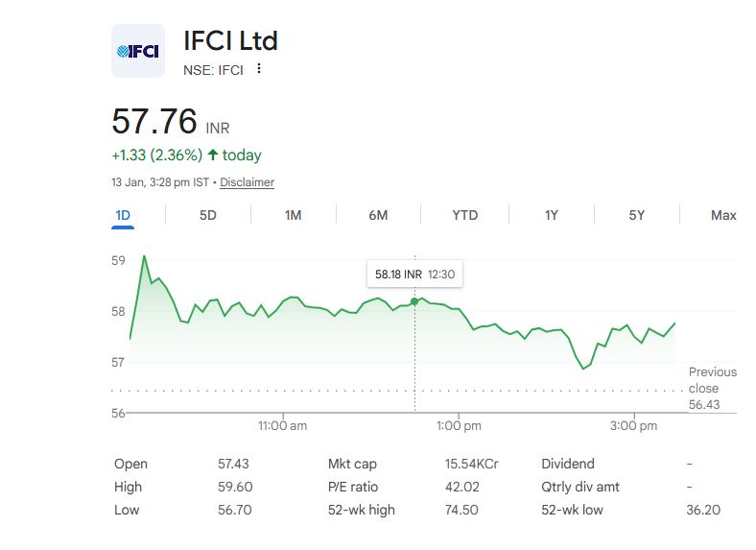Switch chart to YTD view

click(x=465, y=215)
